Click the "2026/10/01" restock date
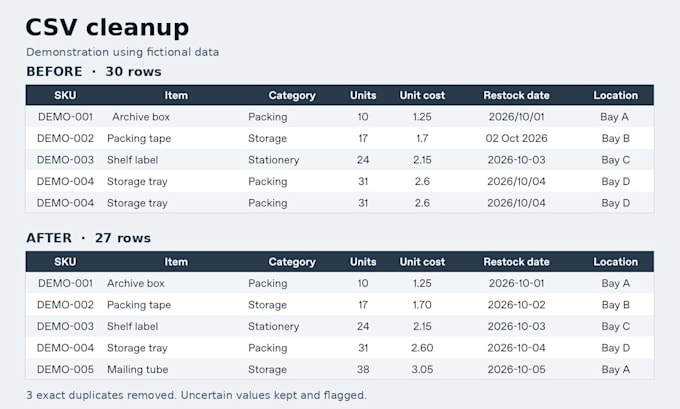 pyautogui.click(x=517, y=117)
